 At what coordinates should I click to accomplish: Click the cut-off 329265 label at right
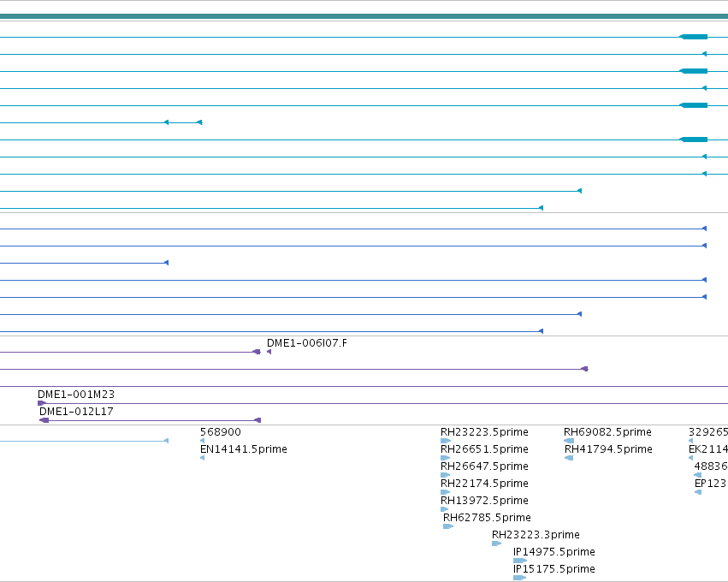(x=708, y=432)
